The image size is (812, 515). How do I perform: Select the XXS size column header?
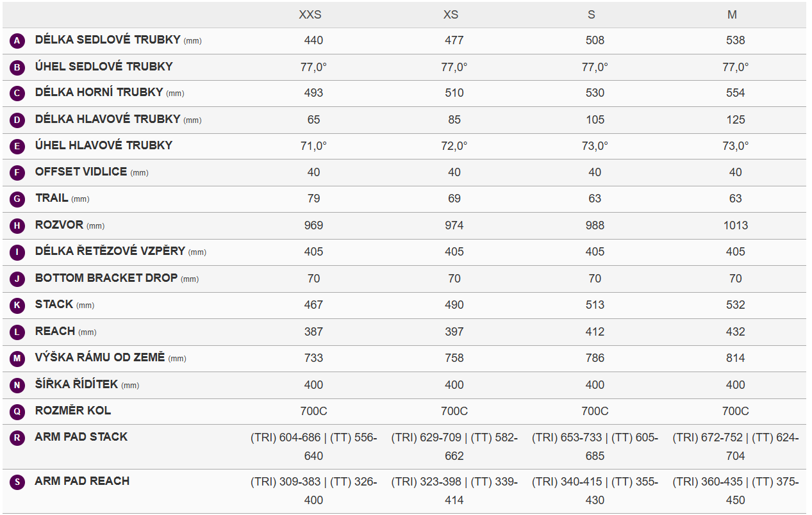[x=310, y=15]
